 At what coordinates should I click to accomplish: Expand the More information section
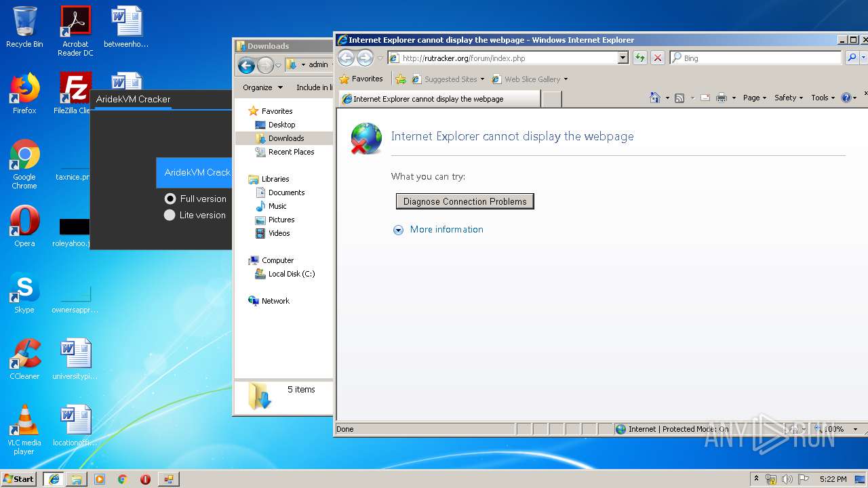(398, 230)
